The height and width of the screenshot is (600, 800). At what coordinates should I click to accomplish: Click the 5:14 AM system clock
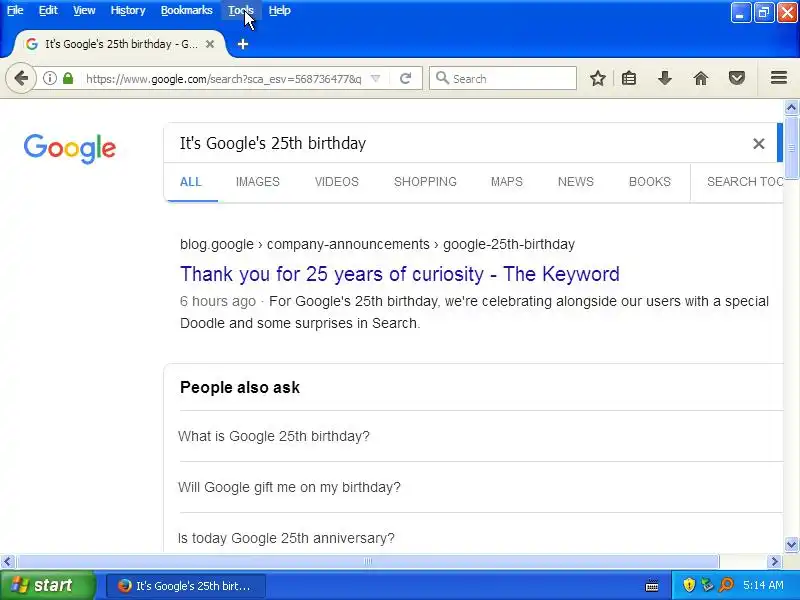pyautogui.click(x=763, y=585)
